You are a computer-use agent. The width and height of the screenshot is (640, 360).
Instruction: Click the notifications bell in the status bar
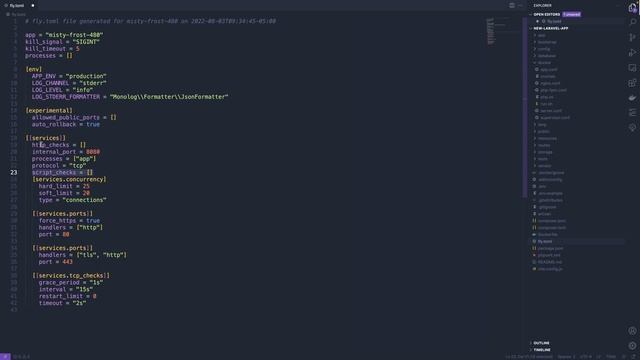point(633,357)
